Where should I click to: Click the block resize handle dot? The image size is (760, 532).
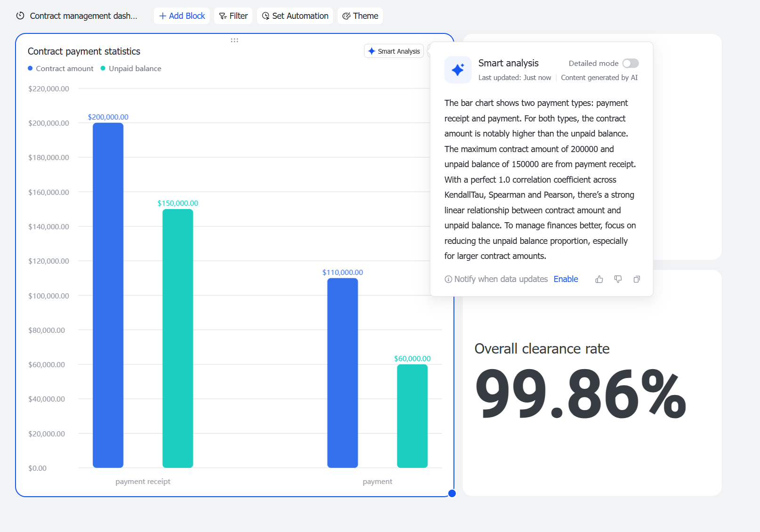click(x=452, y=493)
